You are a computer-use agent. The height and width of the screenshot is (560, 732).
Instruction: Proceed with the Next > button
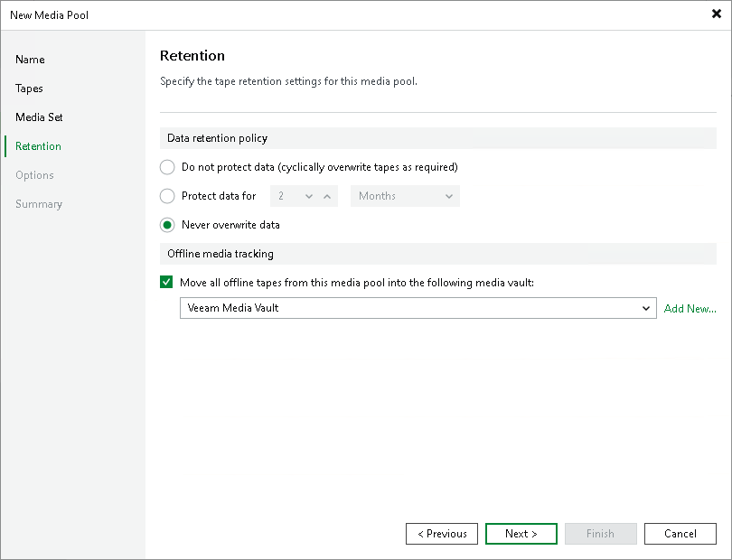tap(521, 534)
